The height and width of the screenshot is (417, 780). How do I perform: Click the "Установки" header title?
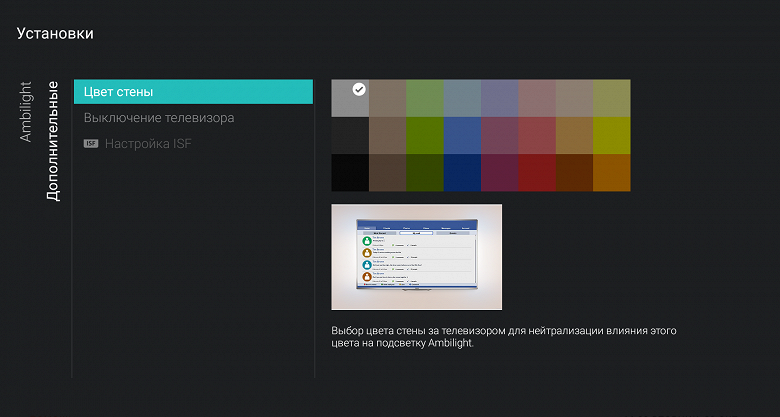[55, 34]
